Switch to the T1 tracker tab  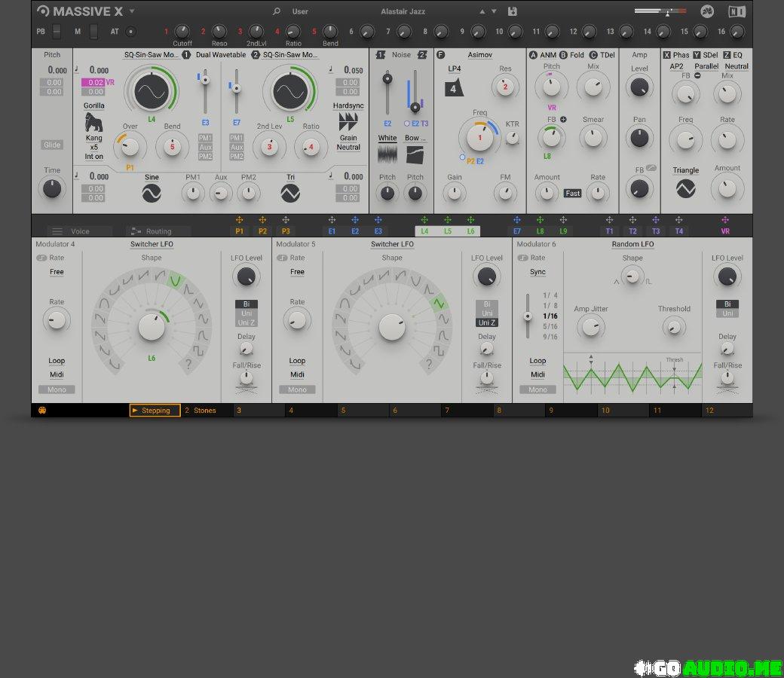coord(609,231)
